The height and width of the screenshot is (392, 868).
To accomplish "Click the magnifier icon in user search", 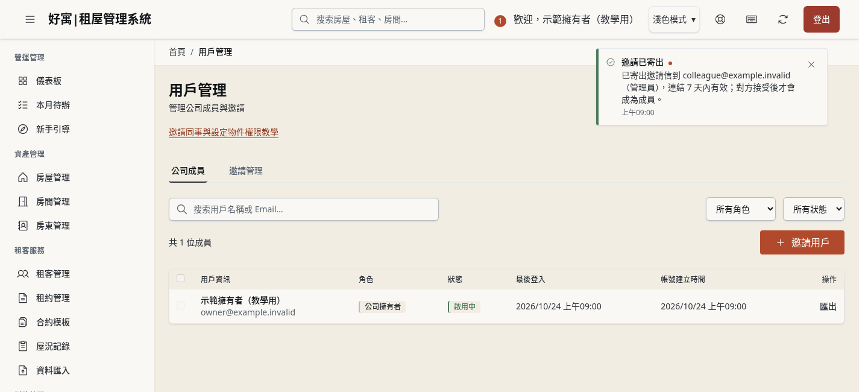I will [181, 209].
